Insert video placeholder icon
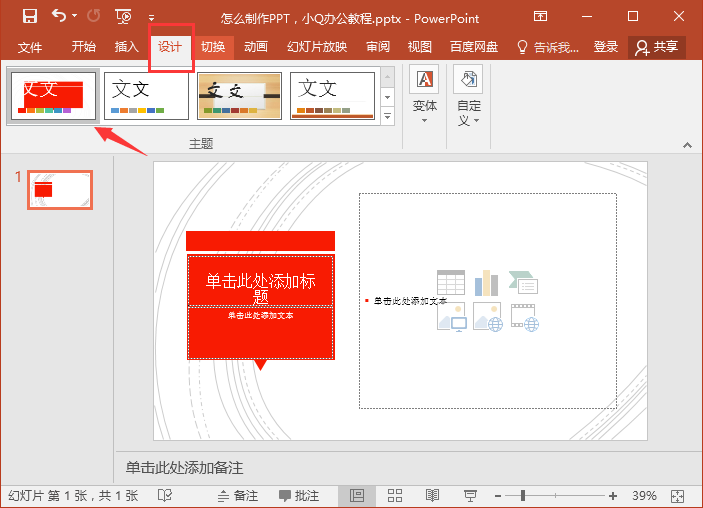 click(525, 317)
